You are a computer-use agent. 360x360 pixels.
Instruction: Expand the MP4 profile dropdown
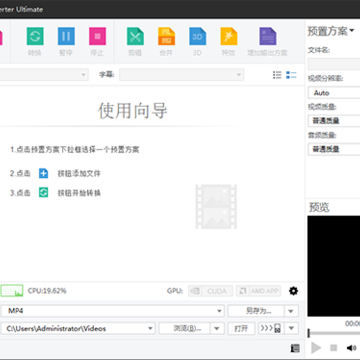(219, 311)
